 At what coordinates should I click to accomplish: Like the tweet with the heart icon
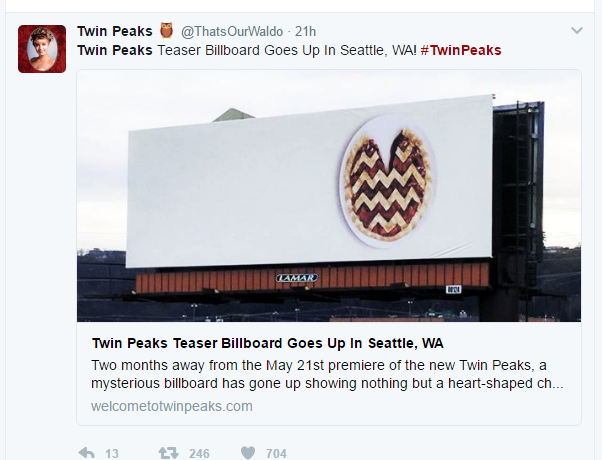[x=246, y=453]
